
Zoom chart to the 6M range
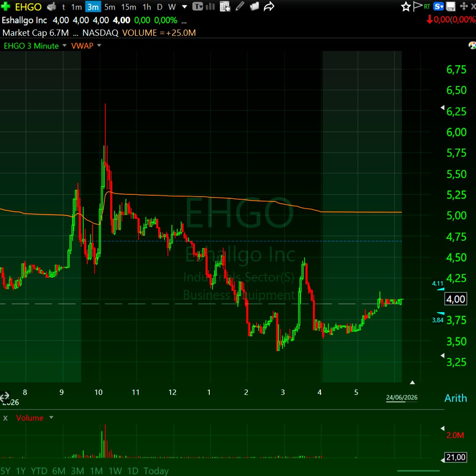[x=59, y=471]
